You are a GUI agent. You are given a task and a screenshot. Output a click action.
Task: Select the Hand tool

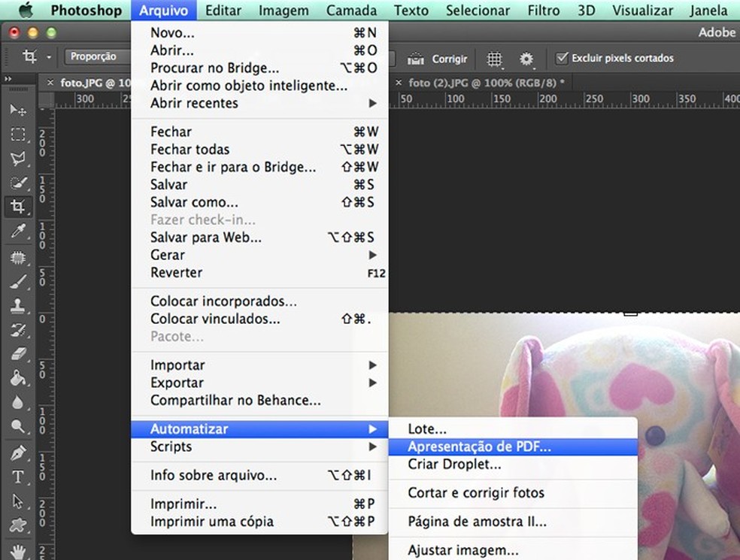(18, 552)
